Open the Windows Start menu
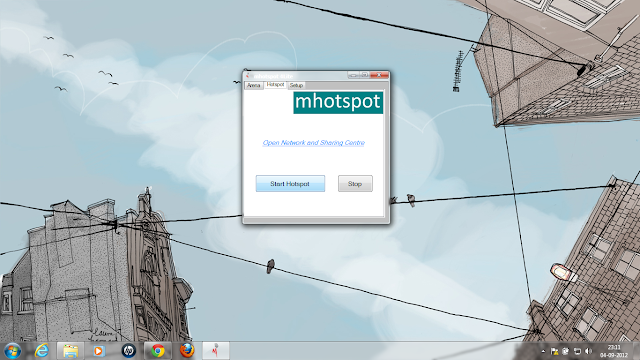The image size is (640, 360). [13, 351]
